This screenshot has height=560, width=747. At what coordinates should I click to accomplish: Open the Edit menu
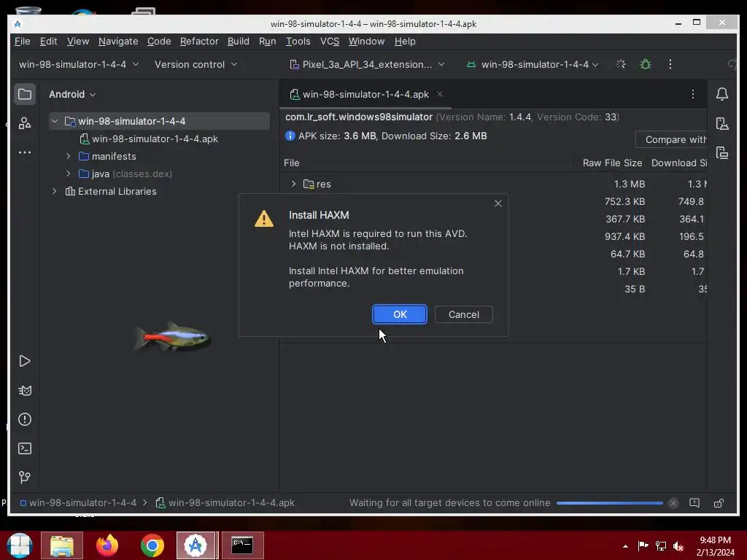pyautogui.click(x=48, y=42)
